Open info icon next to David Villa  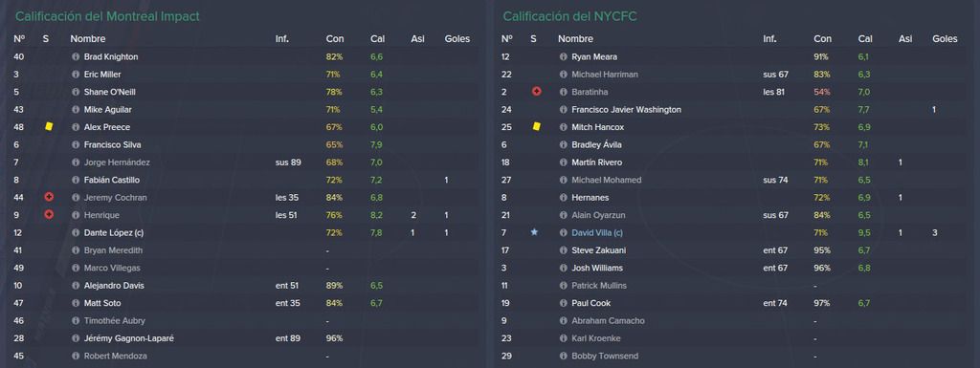563,232
